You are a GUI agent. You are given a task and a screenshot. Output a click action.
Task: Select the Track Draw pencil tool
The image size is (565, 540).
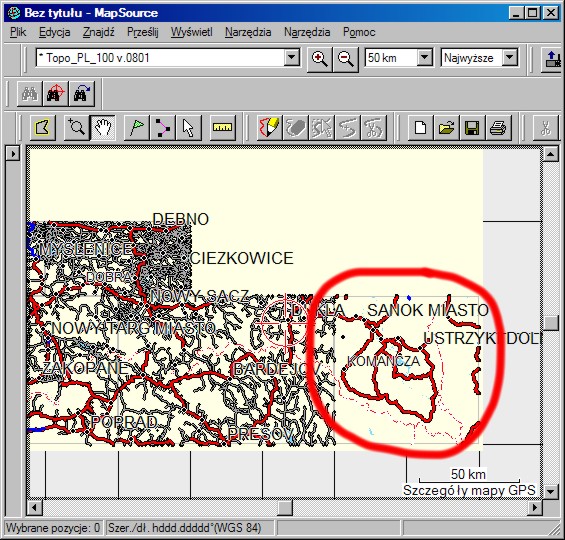(270, 127)
